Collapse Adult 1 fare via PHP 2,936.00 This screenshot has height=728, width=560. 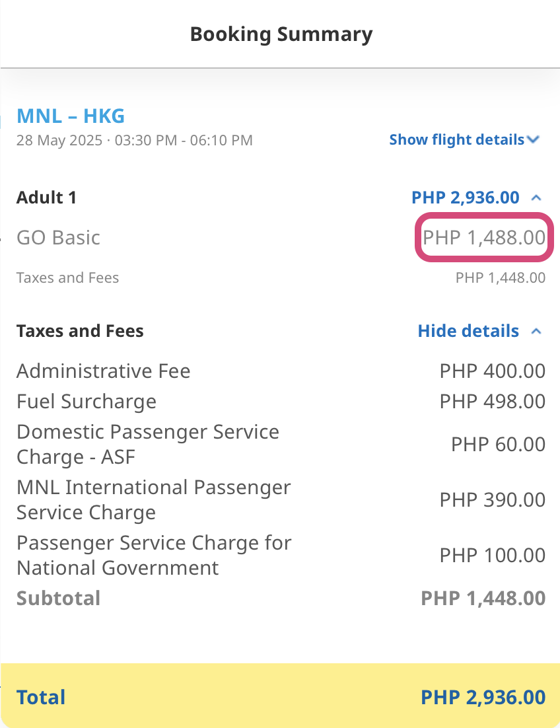[x=466, y=198]
